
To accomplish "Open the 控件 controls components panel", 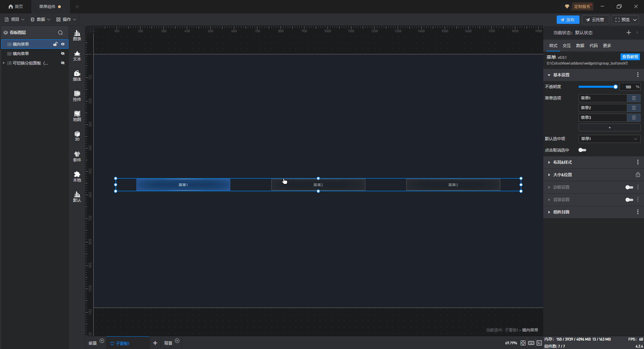I will 77,96.
